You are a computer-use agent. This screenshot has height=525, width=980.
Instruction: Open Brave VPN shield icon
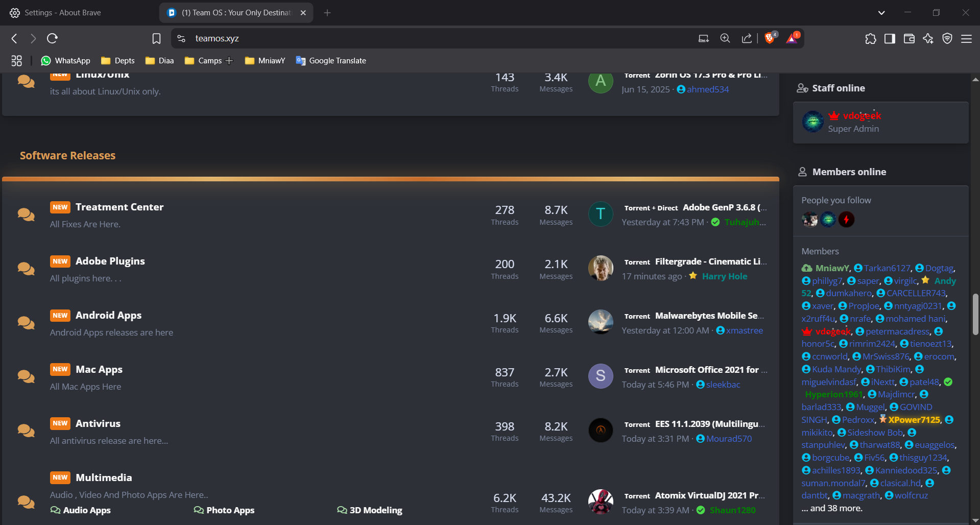947,38
